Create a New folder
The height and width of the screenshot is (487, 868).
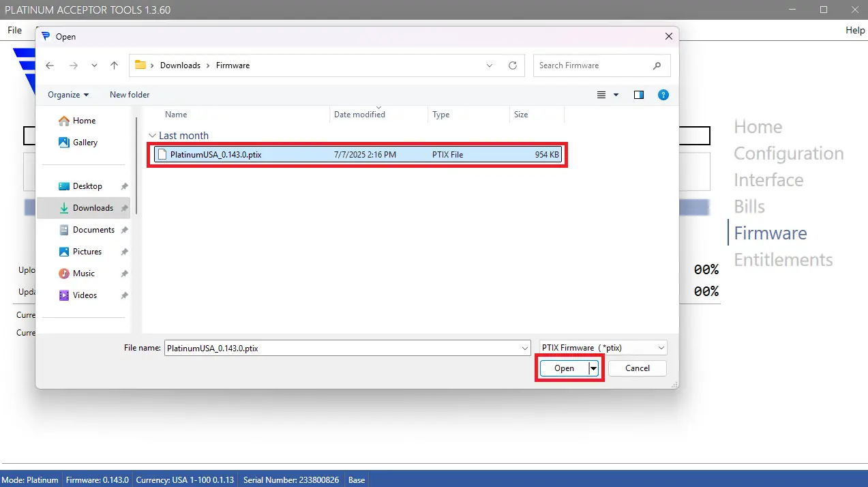point(130,95)
